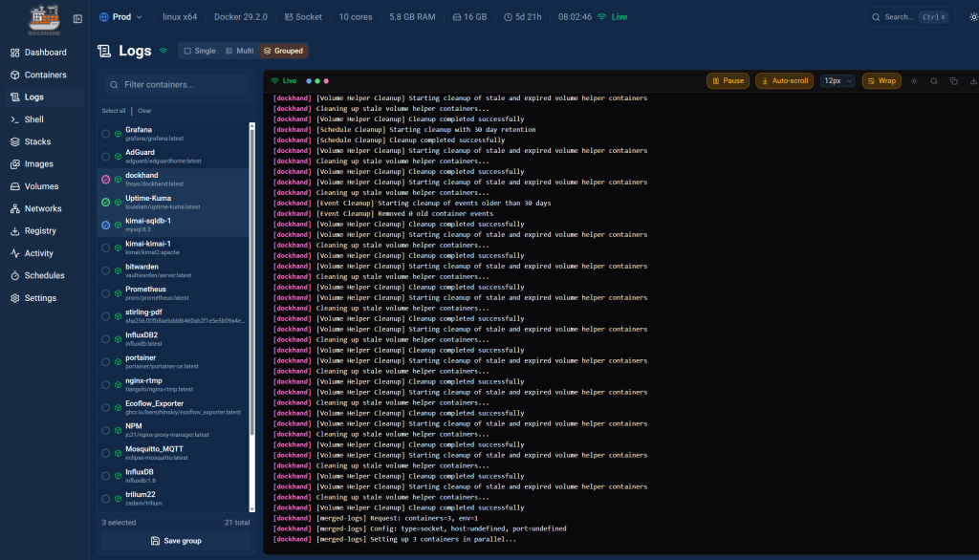Screen dimensions: 979x560
Task: Open the Schedules section
Action: pyautogui.click(x=44, y=275)
